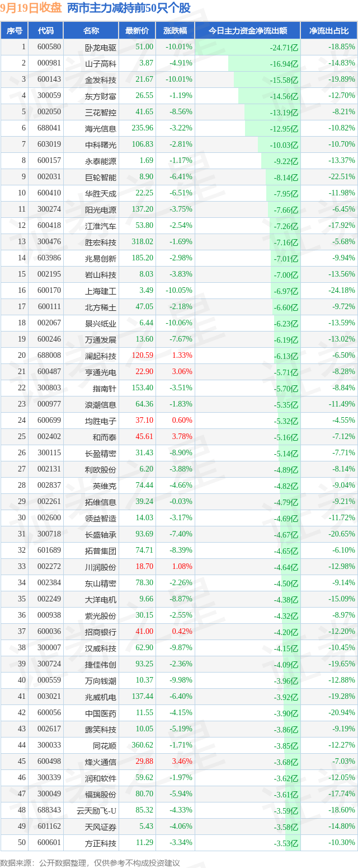Click the 序号 column header
Viewport: 358px width, 868px height.
(15, 31)
